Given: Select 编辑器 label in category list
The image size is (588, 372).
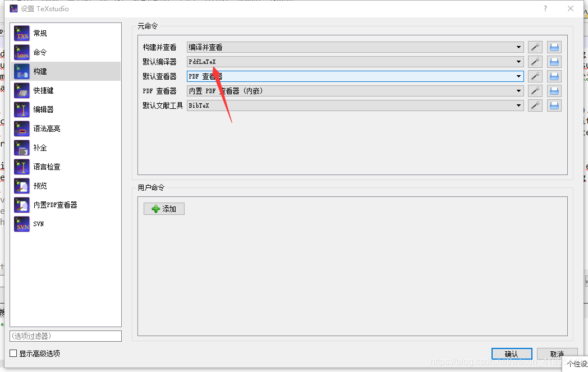Looking at the screenshot, I should [x=44, y=109].
